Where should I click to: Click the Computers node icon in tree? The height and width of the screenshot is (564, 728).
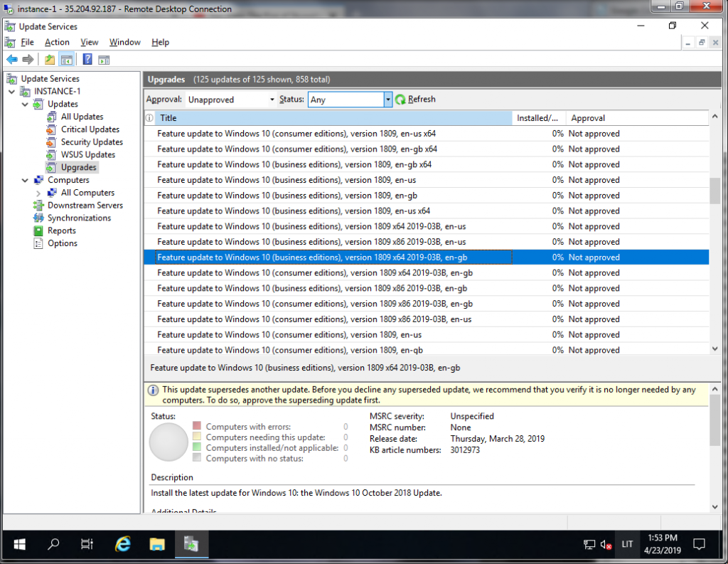click(x=38, y=180)
